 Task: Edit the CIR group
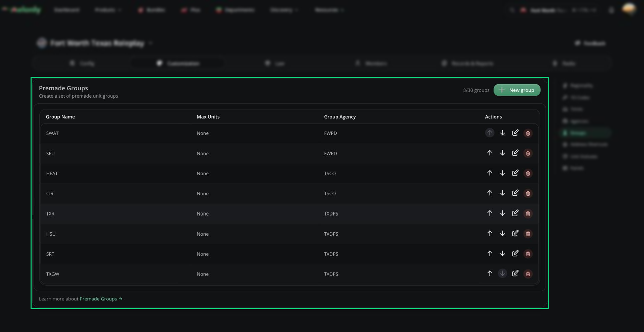(x=515, y=193)
